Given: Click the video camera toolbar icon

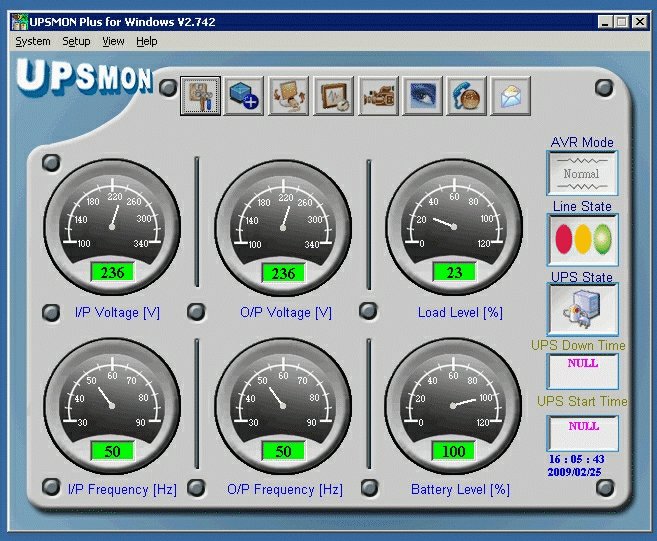Looking at the screenshot, I should 379,96.
